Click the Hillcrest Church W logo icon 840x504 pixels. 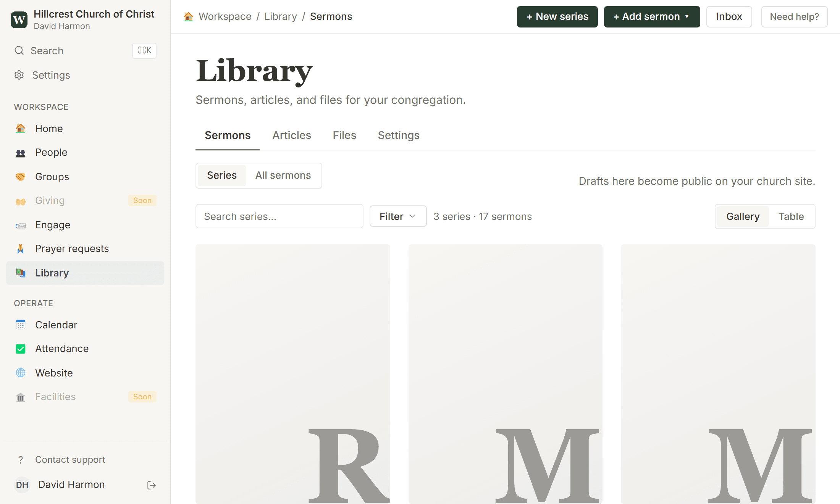[x=19, y=19]
